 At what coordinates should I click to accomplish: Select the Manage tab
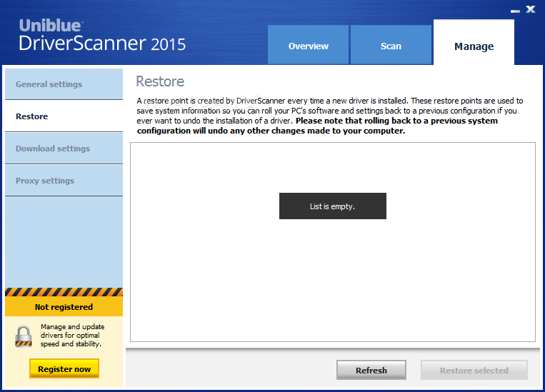pyautogui.click(x=474, y=43)
